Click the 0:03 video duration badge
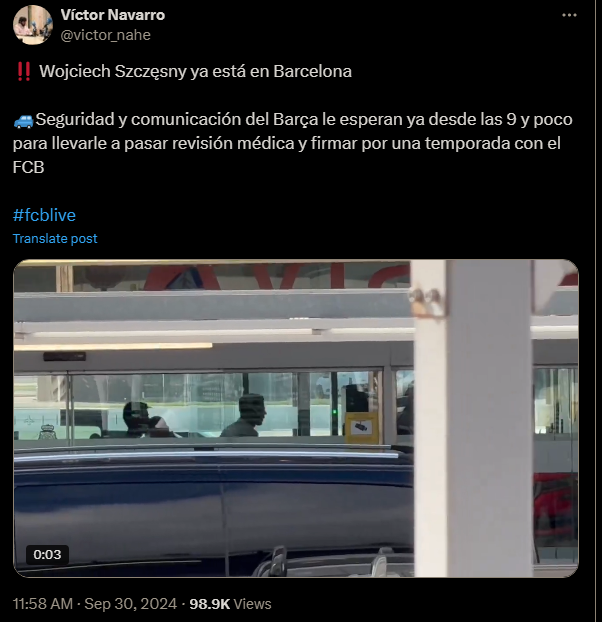The image size is (602, 622). coord(47,554)
